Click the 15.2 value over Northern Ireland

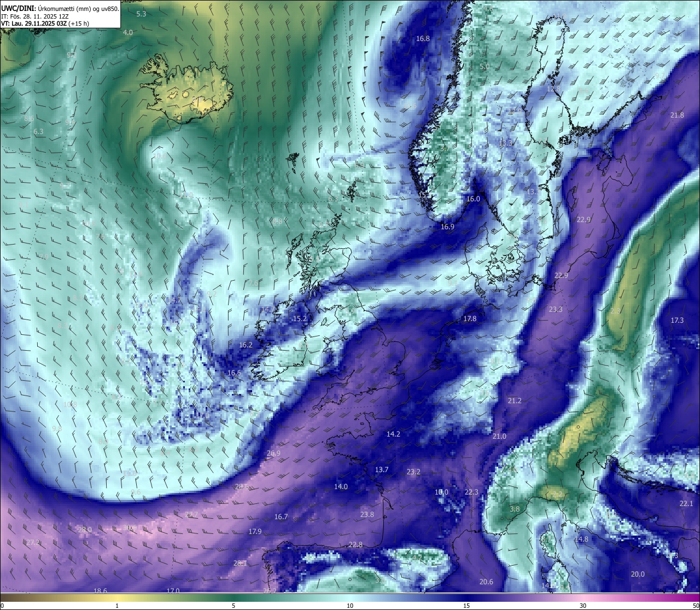click(x=300, y=319)
